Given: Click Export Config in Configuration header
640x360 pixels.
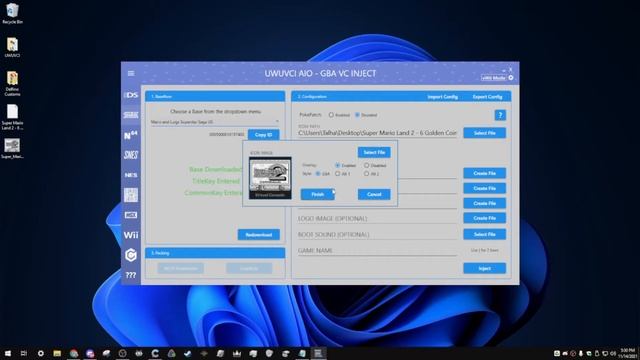Looking at the screenshot, I should [487, 97].
